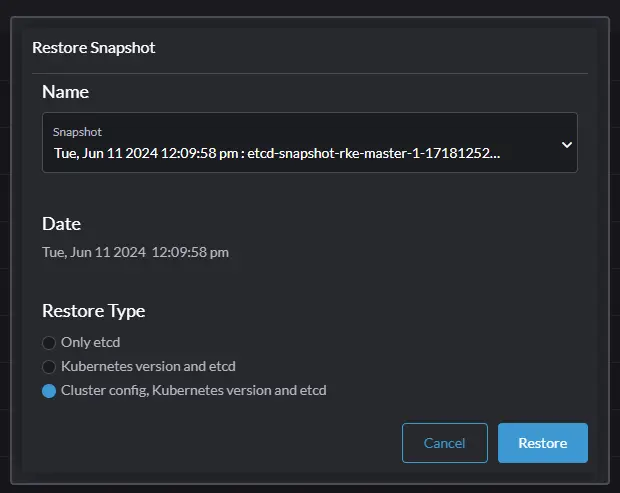The image size is (620, 493).
Task: Open the Snapshot selection combo box
Action: tap(300, 143)
